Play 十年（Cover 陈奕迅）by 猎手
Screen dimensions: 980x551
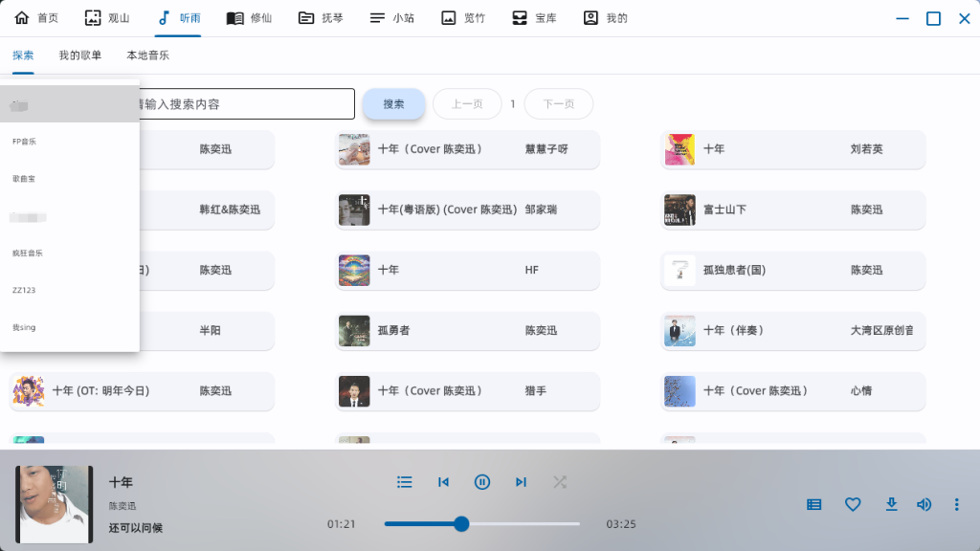[467, 391]
